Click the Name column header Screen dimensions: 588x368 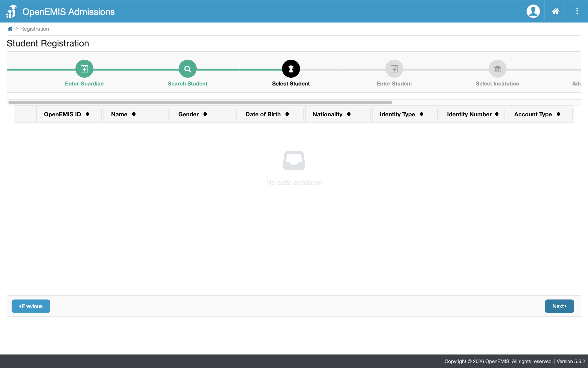pos(137,114)
